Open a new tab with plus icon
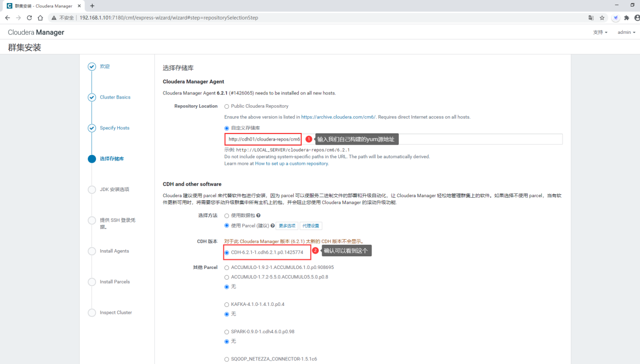Viewport: 640px width, 364px height. (x=92, y=6)
